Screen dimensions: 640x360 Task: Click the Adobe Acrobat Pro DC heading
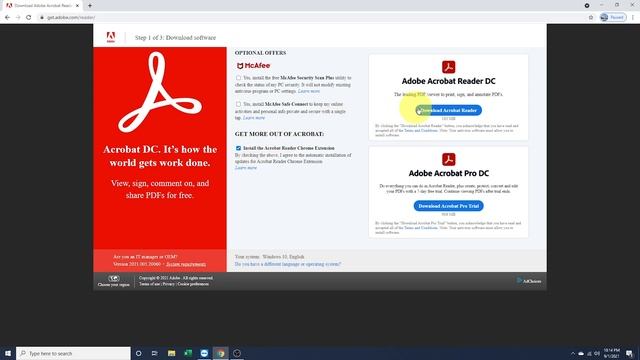(448, 173)
